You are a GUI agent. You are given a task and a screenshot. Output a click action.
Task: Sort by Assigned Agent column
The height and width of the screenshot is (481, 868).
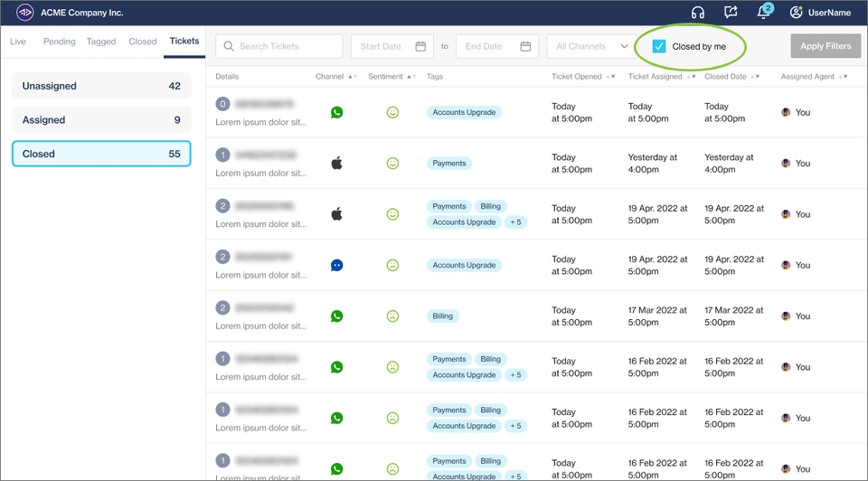click(x=844, y=77)
